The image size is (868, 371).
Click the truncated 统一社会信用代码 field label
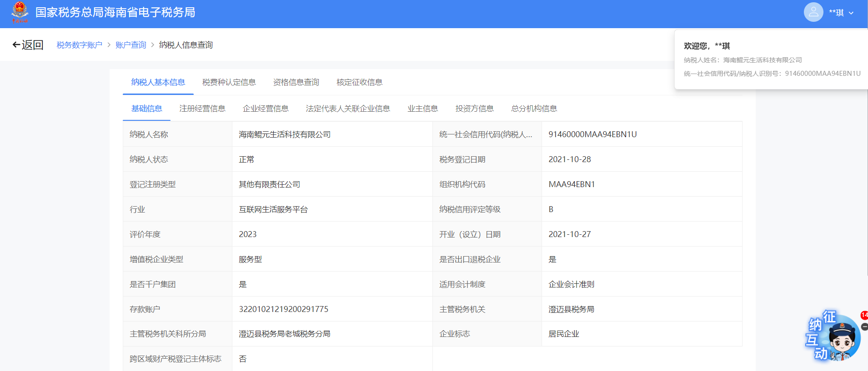tap(485, 134)
